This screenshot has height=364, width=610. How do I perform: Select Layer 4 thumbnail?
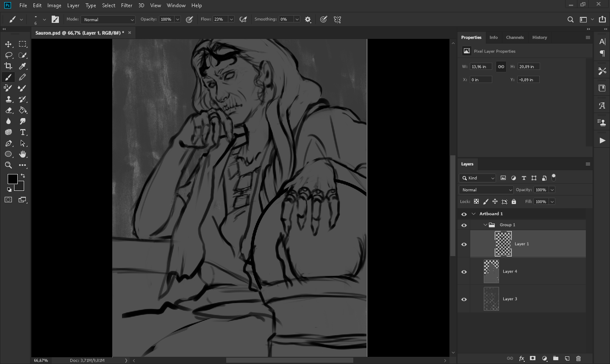(491, 272)
